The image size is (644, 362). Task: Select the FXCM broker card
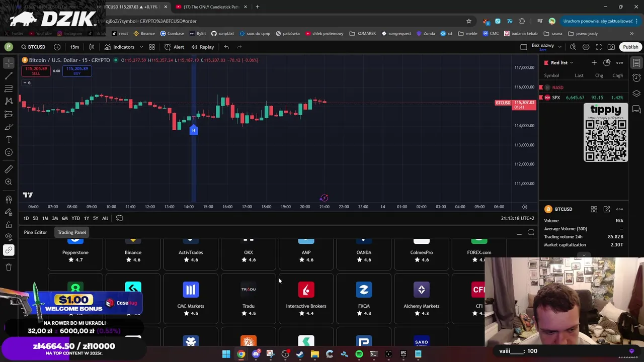click(x=364, y=299)
